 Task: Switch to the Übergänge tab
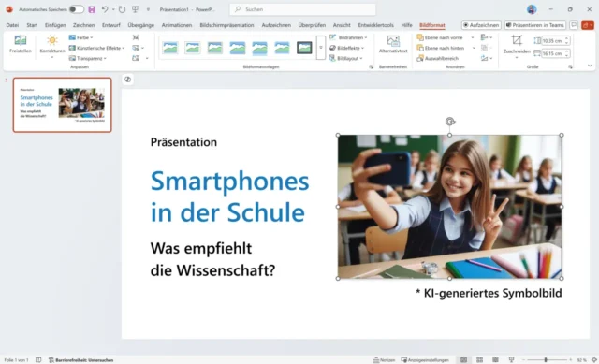pos(141,25)
